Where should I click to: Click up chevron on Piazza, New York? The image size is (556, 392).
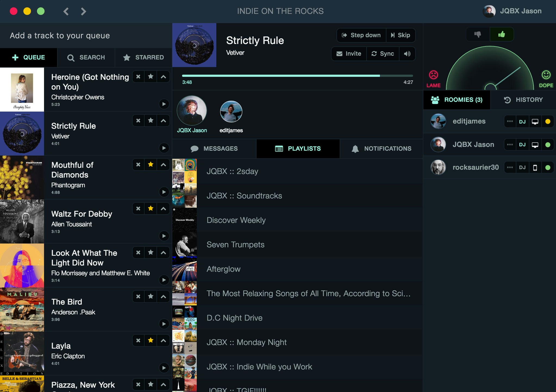pos(163,384)
